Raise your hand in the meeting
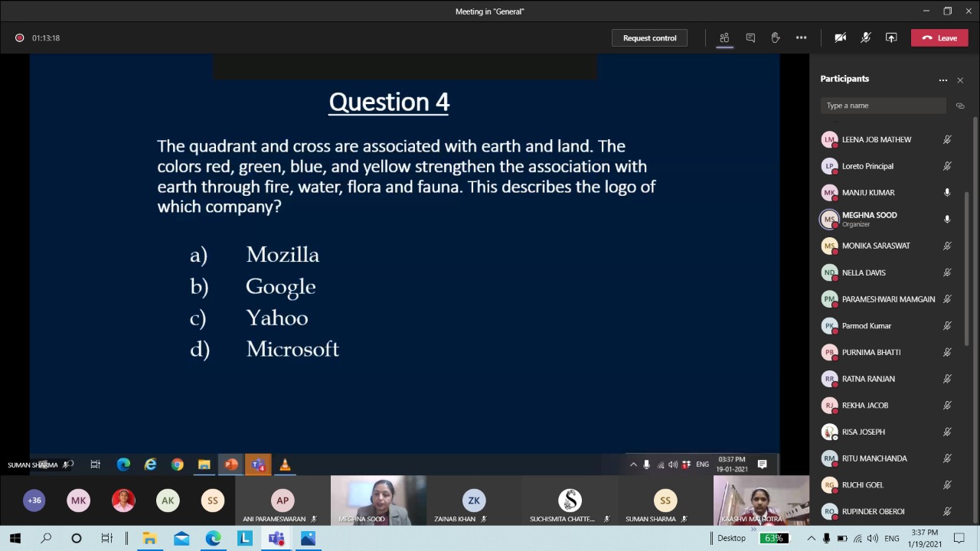This screenshot has width=980, height=551. point(776,37)
